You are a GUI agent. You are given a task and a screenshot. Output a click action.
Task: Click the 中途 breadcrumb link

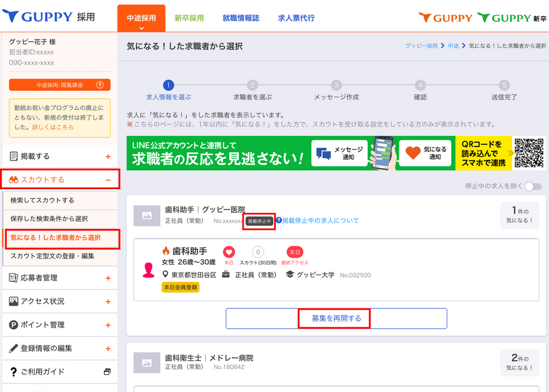pos(453,46)
